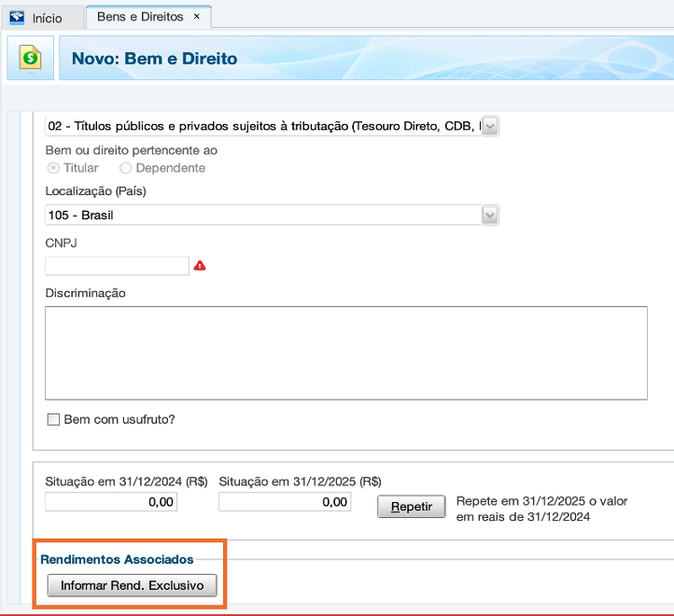Click the Rendimentos Associados section label

click(x=117, y=559)
